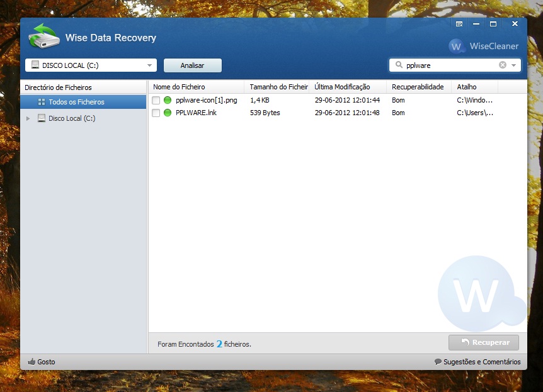543x392 pixels.
Task: Open the WiseCleaner logo link
Action: click(483, 46)
